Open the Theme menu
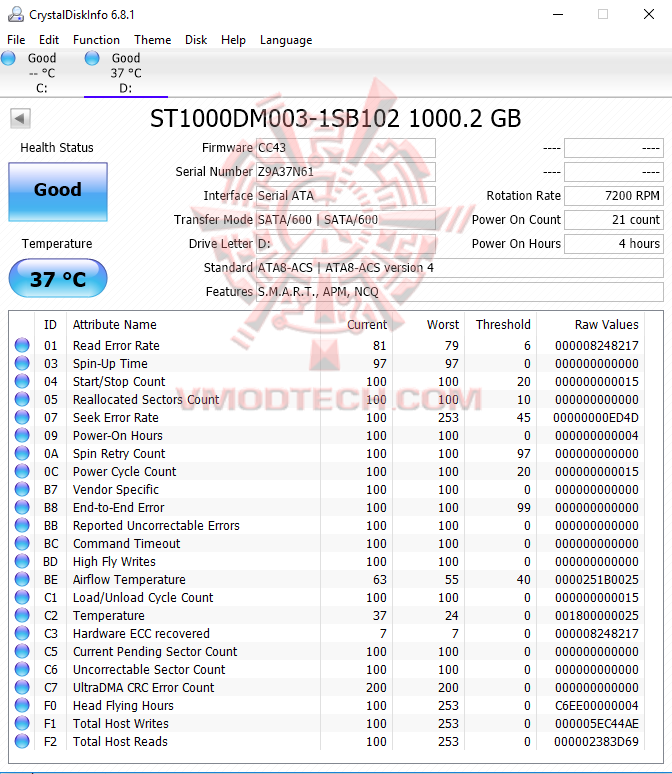The image size is (672, 774). [153, 40]
